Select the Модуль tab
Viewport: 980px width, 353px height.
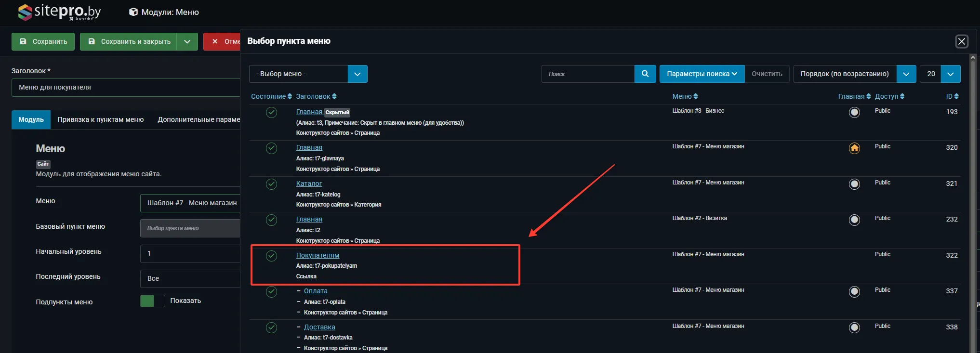(x=31, y=119)
